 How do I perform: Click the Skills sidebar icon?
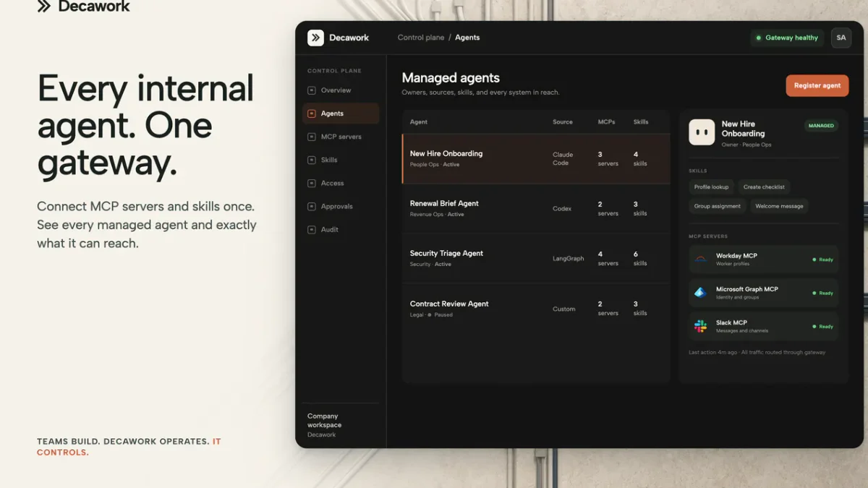click(x=312, y=160)
